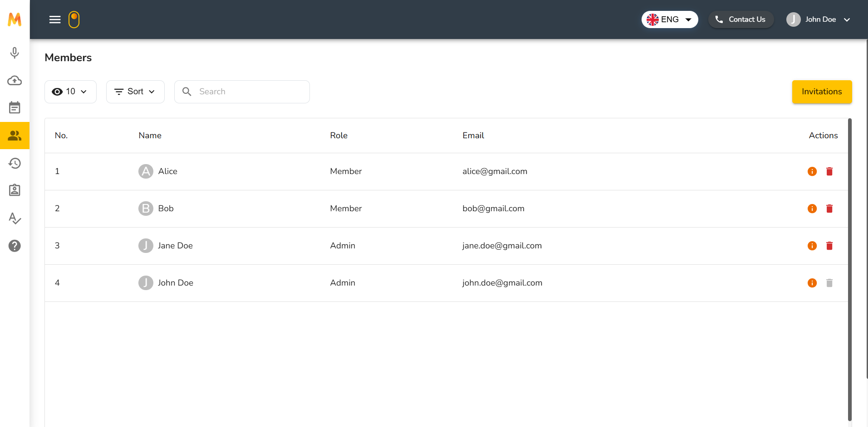
Task: Expand the John Doe account menu
Action: pos(819,19)
